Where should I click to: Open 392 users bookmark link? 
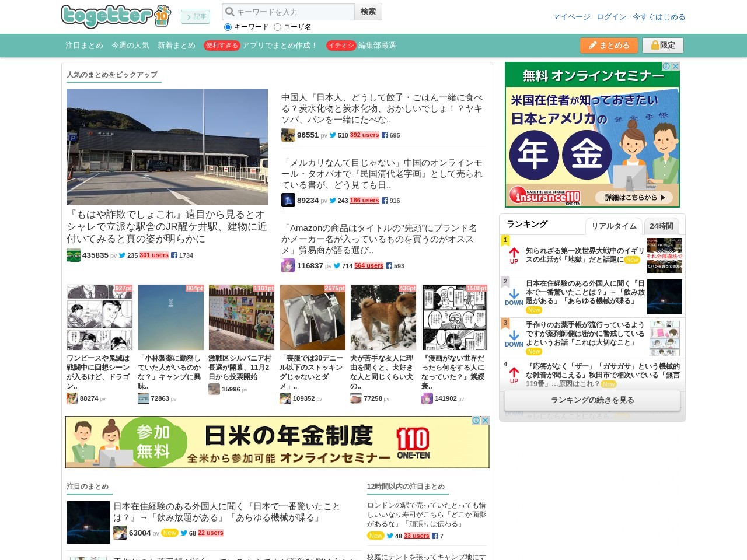pyautogui.click(x=365, y=135)
